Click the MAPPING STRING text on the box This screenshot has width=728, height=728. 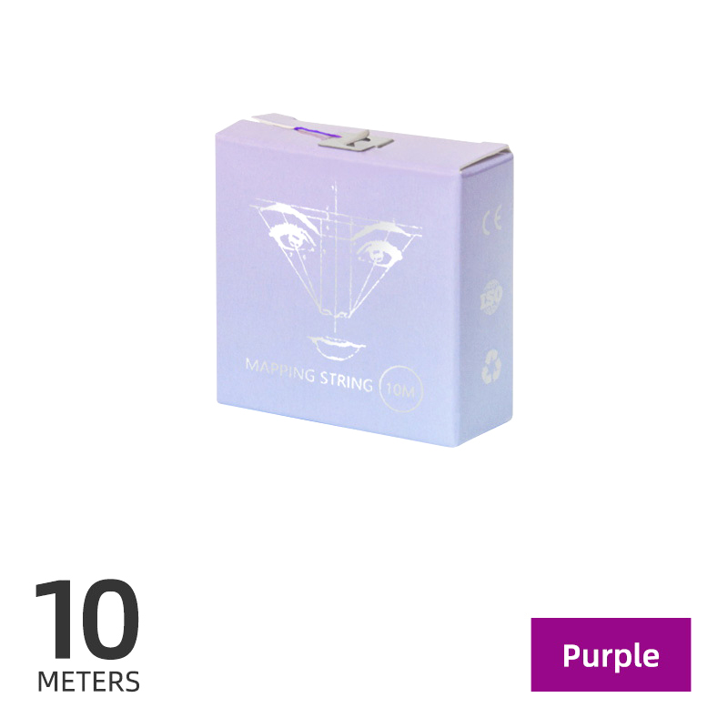[308, 375]
